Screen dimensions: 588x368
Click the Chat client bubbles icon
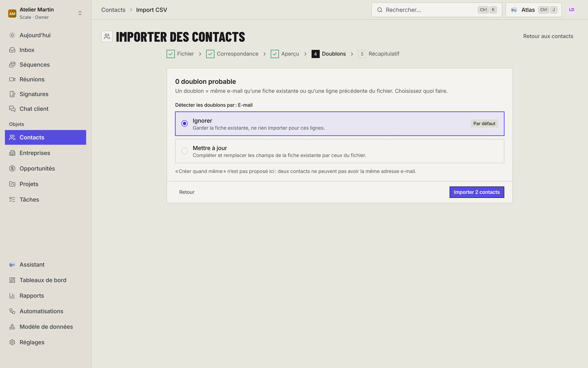pos(12,109)
